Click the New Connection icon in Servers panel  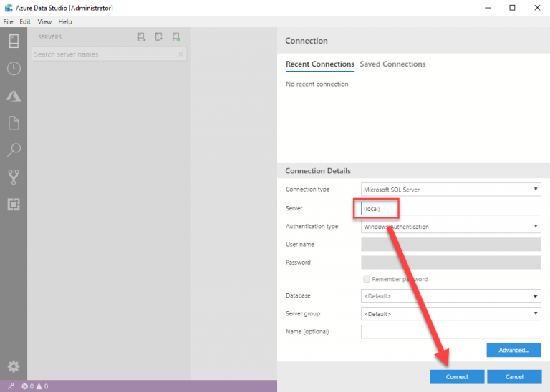tap(141, 37)
